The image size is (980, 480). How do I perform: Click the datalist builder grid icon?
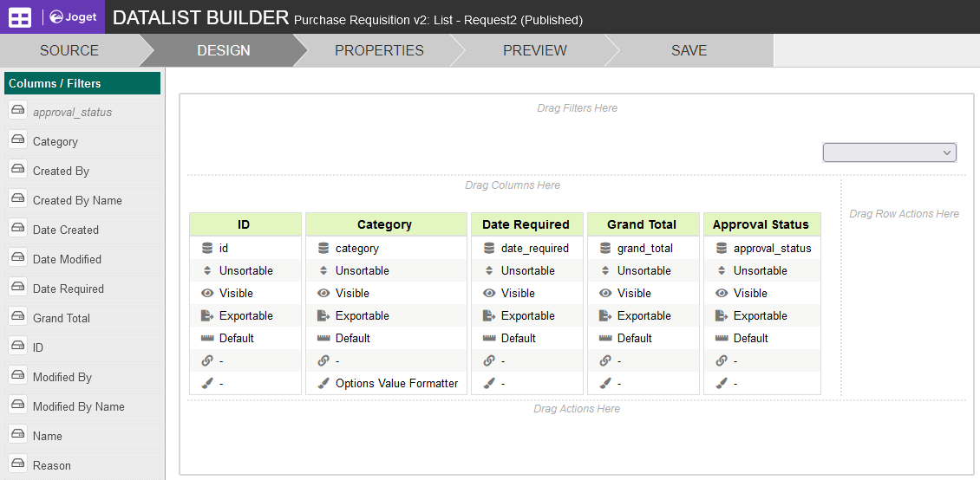coord(20,17)
